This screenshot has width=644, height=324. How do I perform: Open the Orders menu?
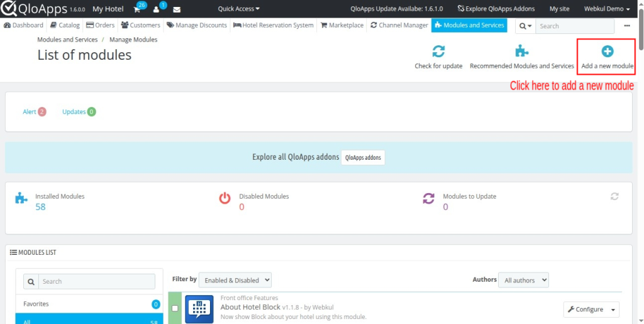(100, 25)
